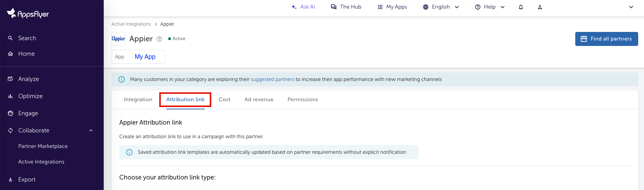This screenshot has height=190, width=644.
Task: Open the suggested partners link
Action: pyautogui.click(x=272, y=79)
